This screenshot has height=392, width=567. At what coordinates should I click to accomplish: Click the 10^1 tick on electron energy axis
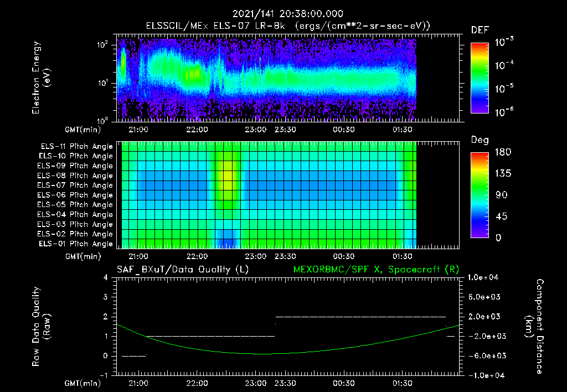(x=102, y=83)
